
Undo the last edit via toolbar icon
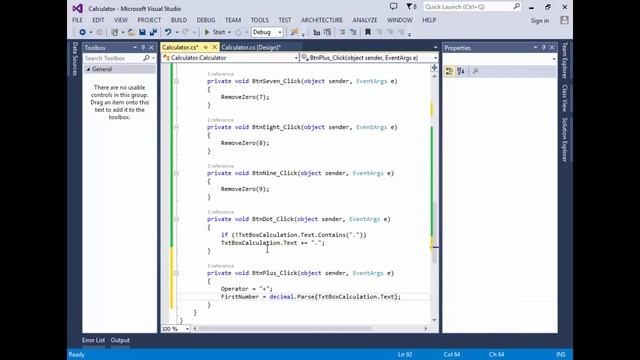coord(168,32)
